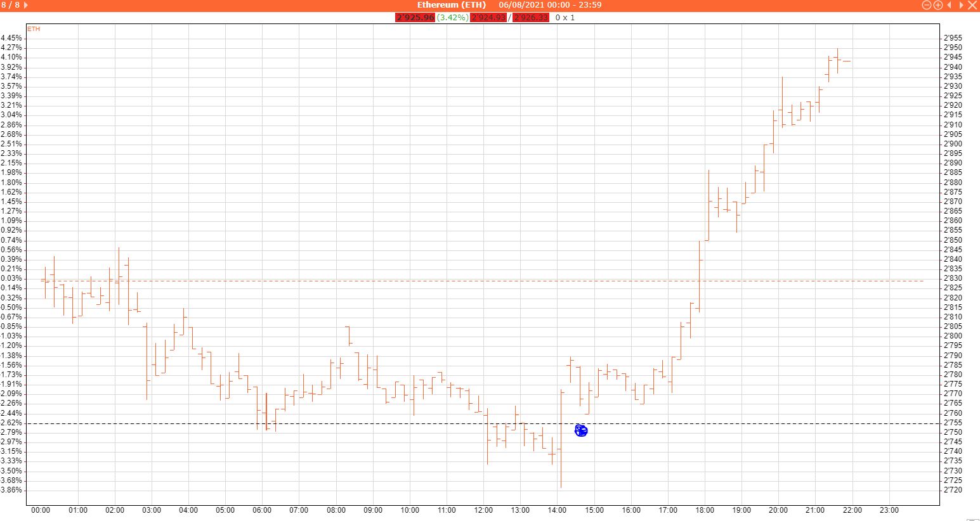Click the 12:00 label on time axis

pos(483,510)
